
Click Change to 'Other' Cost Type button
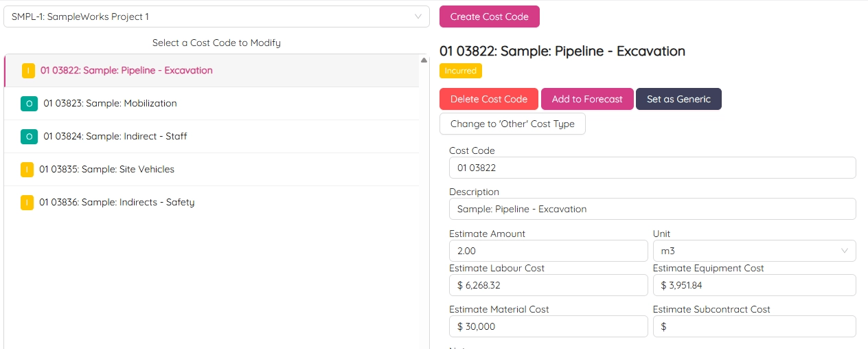point(512,124)
